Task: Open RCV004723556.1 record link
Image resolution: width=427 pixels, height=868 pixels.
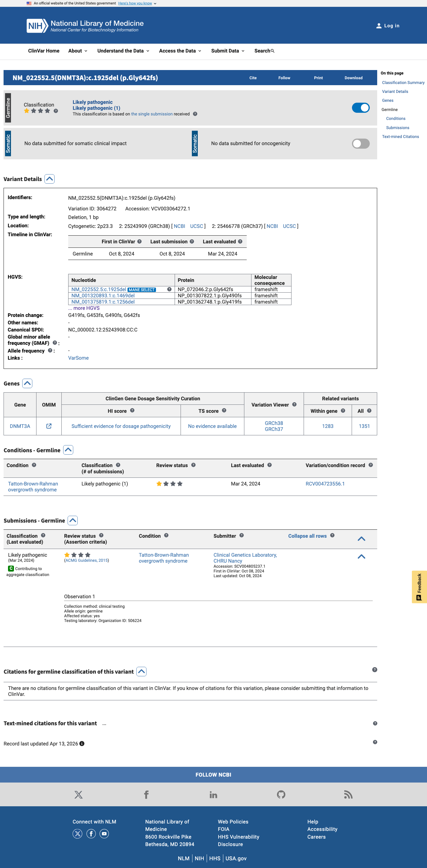Action: click(x=325, y=483)
